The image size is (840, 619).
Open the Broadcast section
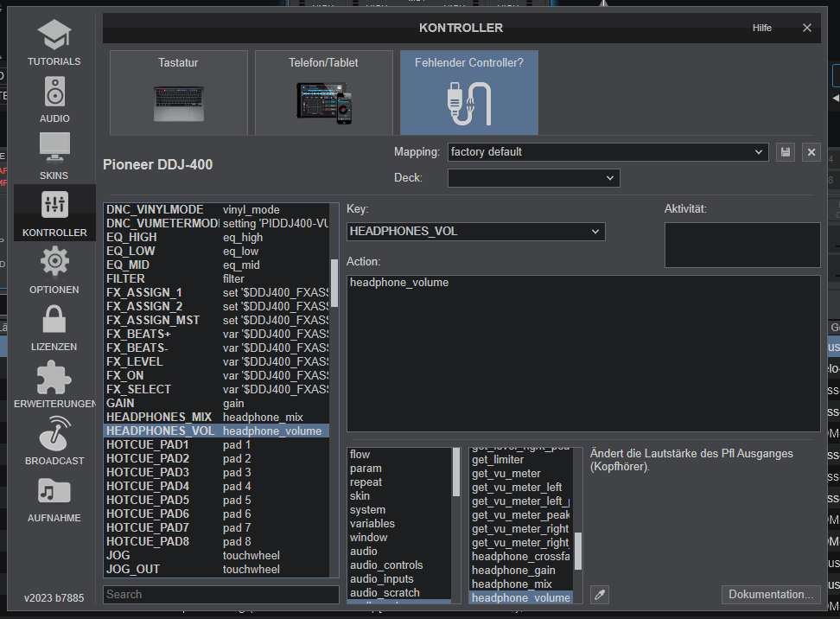coord(54,442)
